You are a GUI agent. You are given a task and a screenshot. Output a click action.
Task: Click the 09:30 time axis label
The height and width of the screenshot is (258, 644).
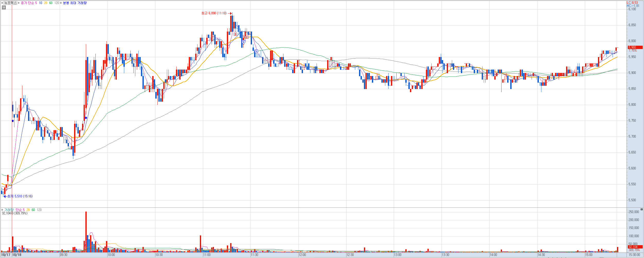point(64,255)
